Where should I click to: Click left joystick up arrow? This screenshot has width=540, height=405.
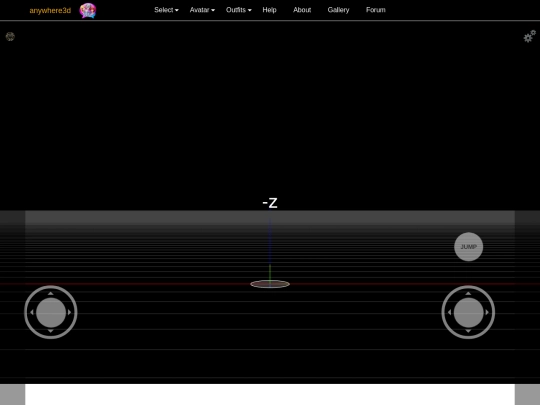(51, 293)
